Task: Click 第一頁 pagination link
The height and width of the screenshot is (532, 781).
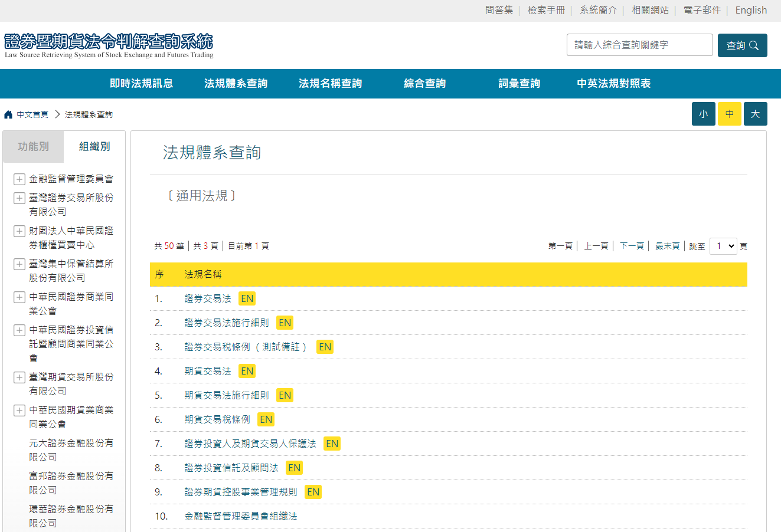Action: tap(560, 246)
